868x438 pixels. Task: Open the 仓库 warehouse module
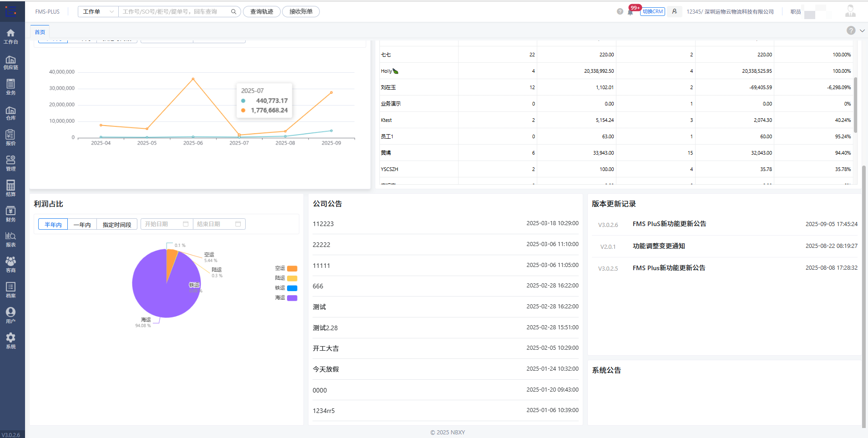coord(11,113)
